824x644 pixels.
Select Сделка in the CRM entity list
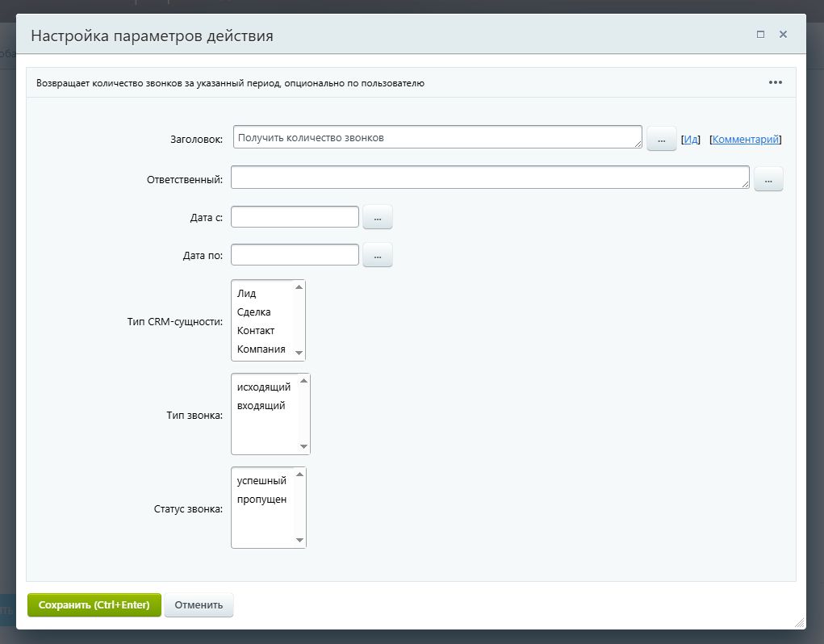click(255, 312)
